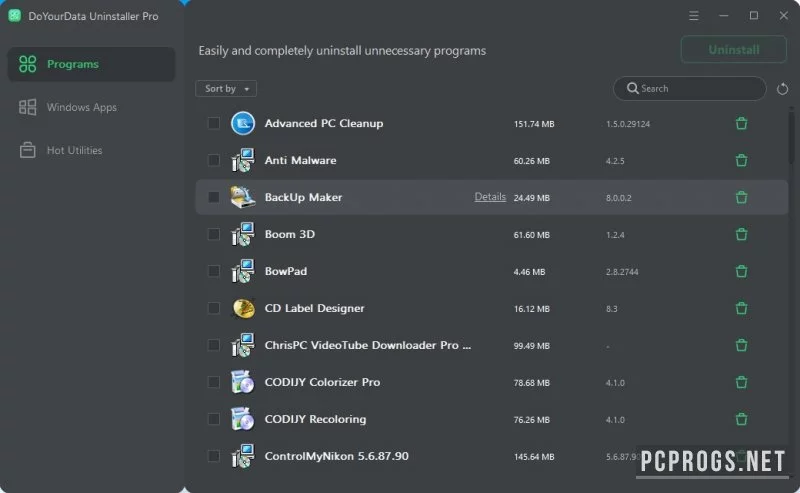The width and height of the screenshot is (800, 493).
Task: Click the BackUp Maker program icon
Action: coord(243,197)
